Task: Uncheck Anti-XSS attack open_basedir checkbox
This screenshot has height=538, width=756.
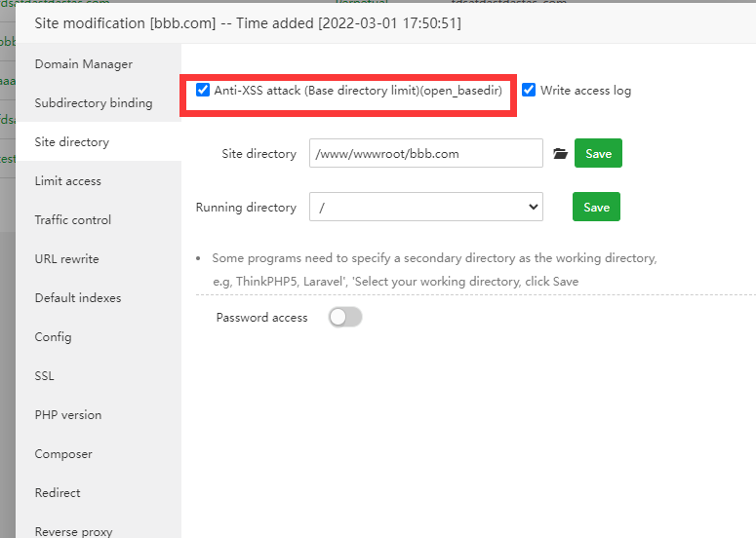Action: [x=203, y=91]
